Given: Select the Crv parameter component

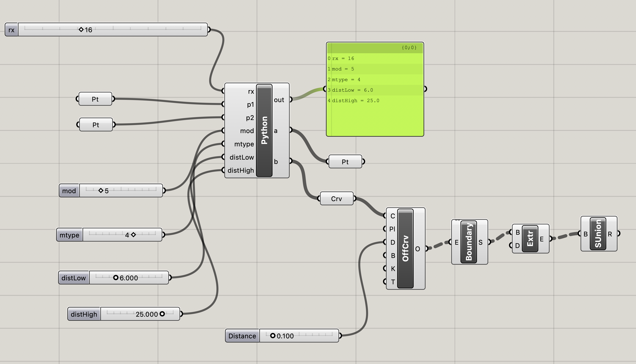Looking at the screenshot, I should click(337, 199).
